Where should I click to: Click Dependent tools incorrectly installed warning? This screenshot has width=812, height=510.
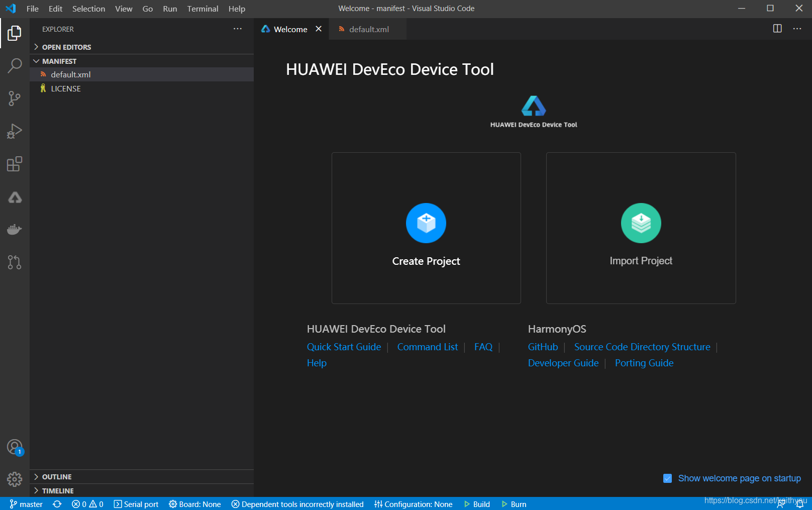click(x=297, y=504)
